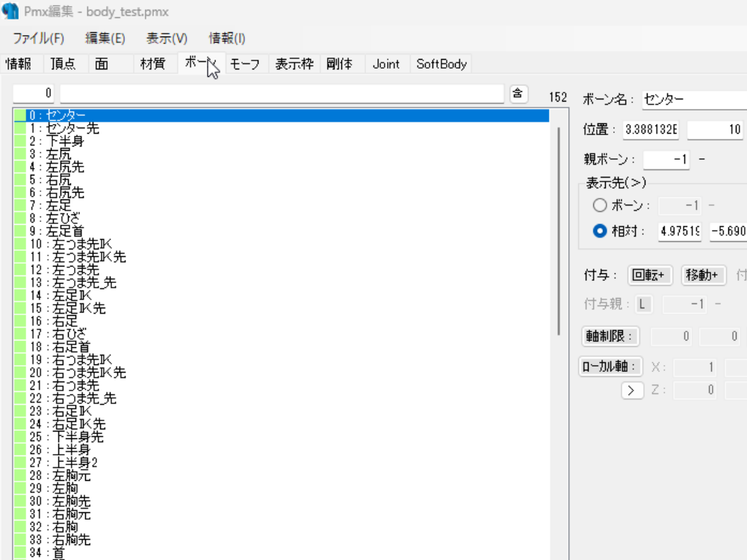The width and height of the screenshot is (747, 560).
Task: Open the SoftBody tab
Action: [441, 64]
